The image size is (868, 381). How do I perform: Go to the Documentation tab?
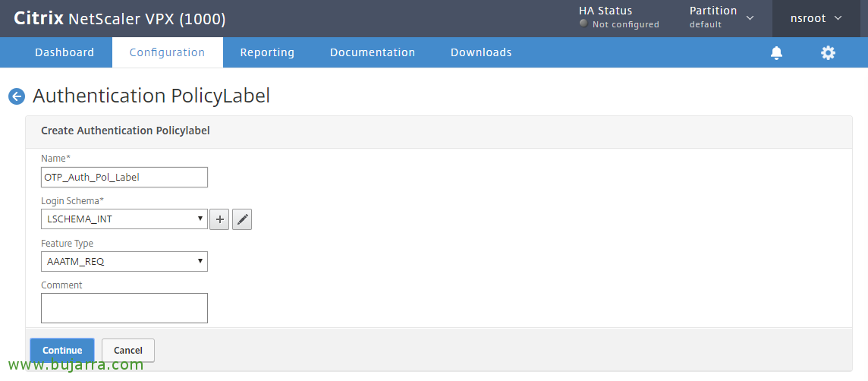[373, 52]
